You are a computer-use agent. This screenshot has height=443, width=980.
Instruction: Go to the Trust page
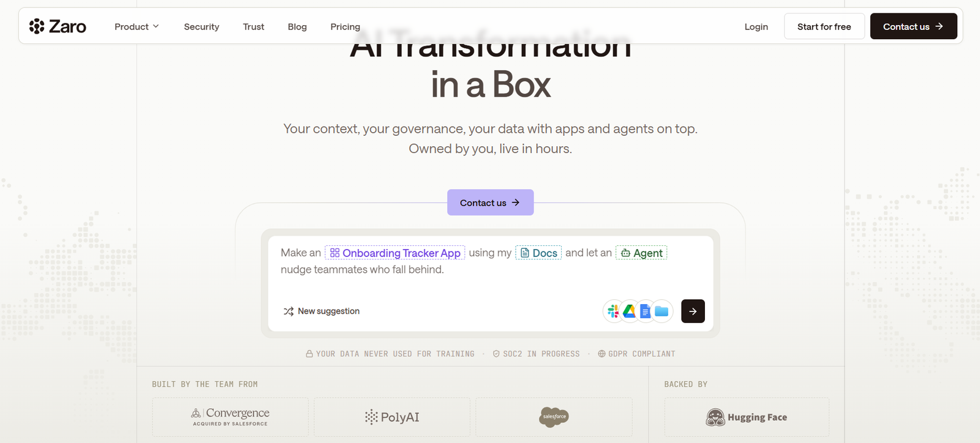point(254,26)
